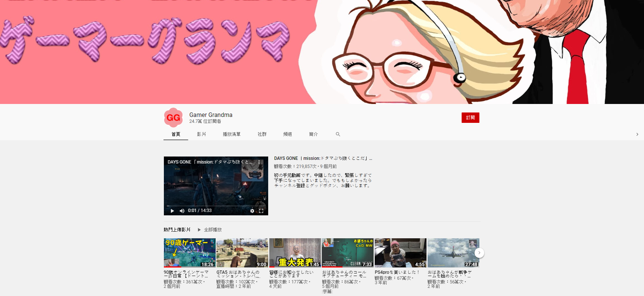This screenshot has height=296, width=644.
Task: Open the DAYS GONE mission video title
Action: (323, 158)
